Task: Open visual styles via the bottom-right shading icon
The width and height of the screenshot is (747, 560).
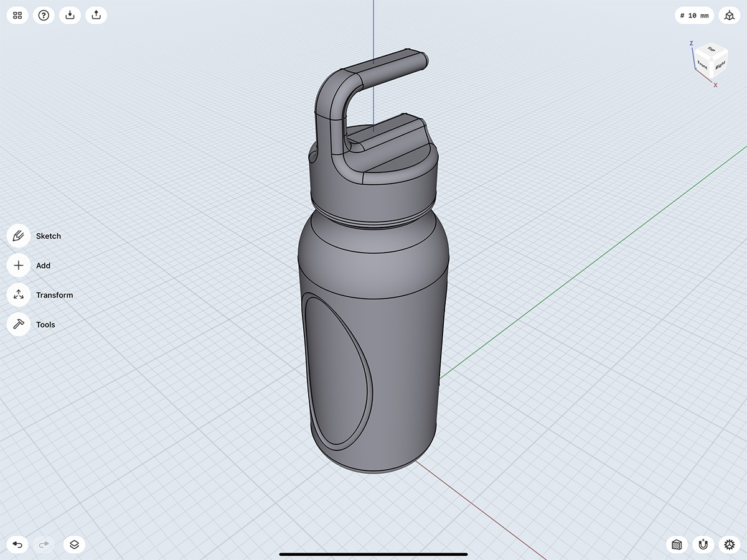Action: [x=676, y=544]
